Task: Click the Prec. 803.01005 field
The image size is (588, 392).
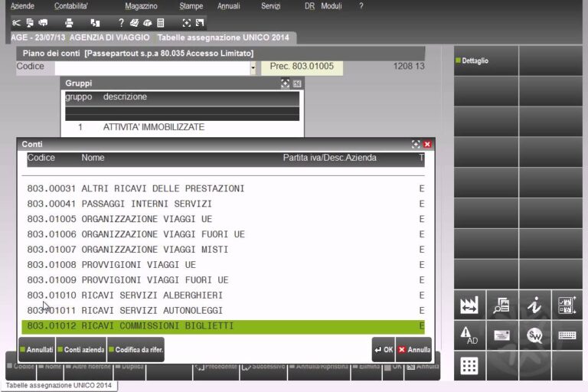Action: point(302,68)
